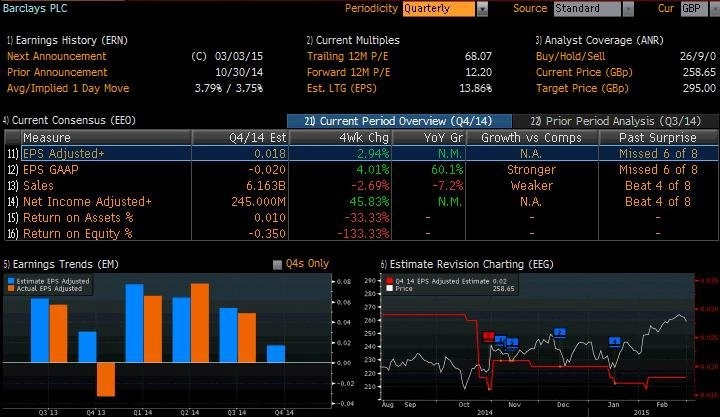Open Current Multiples section link
This screenshot has height=417, width=720.
[x=353, y=40]
